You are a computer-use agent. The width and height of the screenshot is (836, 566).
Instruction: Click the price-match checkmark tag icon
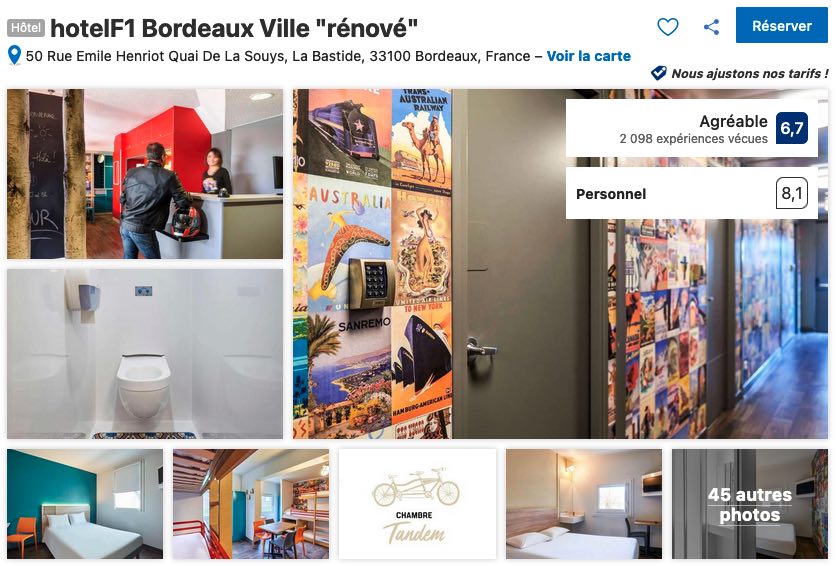point(659,73)
